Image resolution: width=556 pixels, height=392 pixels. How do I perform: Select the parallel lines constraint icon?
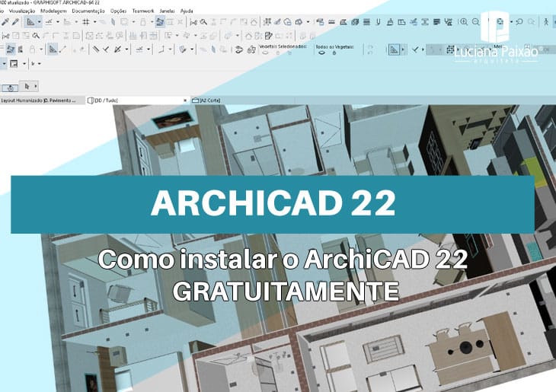click(96, 49)
